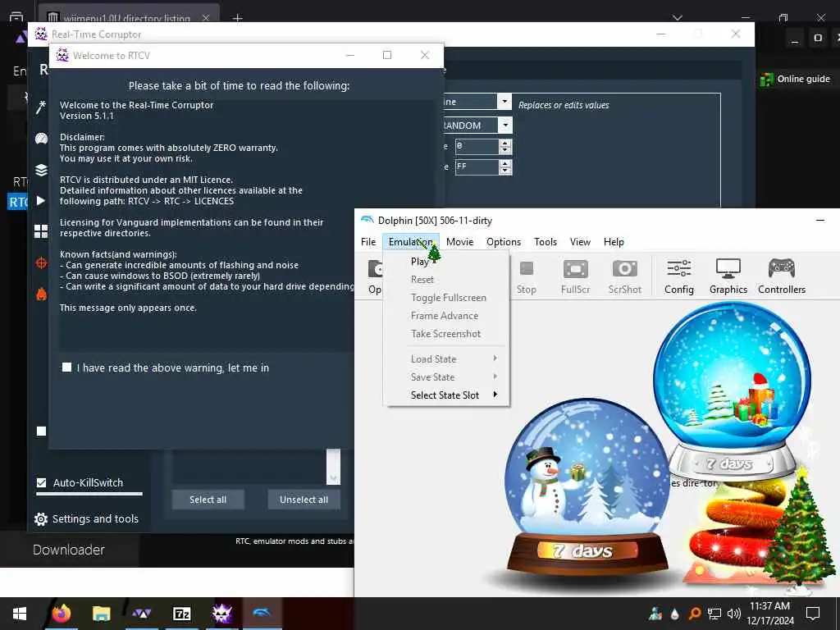Open the Downloader section
The image size is (840, 630).
(x=69, y=550)
